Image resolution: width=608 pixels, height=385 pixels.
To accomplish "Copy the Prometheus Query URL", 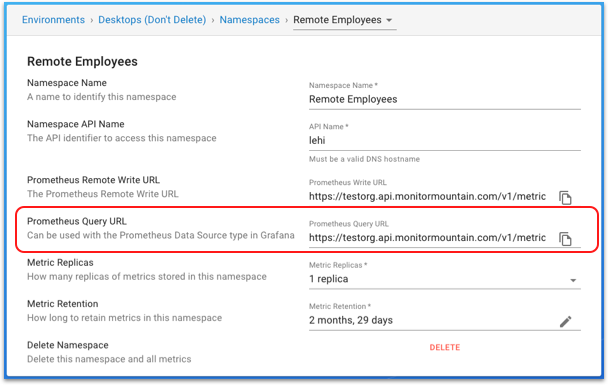I will (x=565, y=238).
